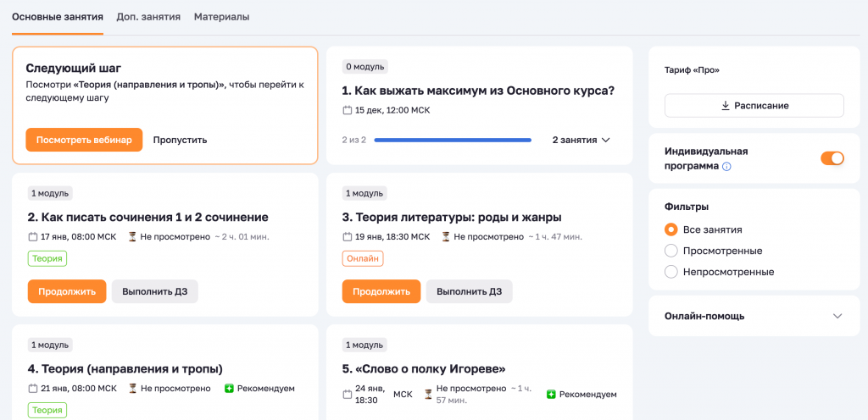Click the Тариф «Про» label
868x420 pixels.
(x=692, y=71)
